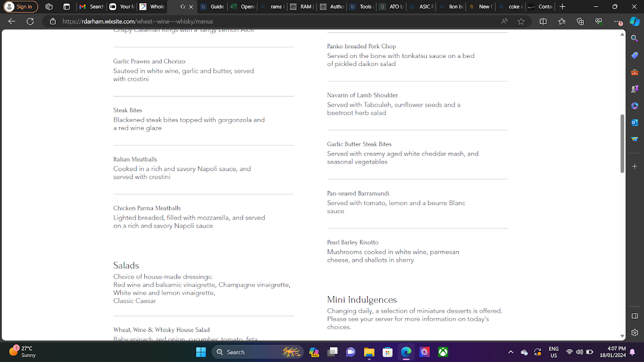Reload the page with the Refresh icon
Screen dimensions: 644x362
(x=30, y=21)
